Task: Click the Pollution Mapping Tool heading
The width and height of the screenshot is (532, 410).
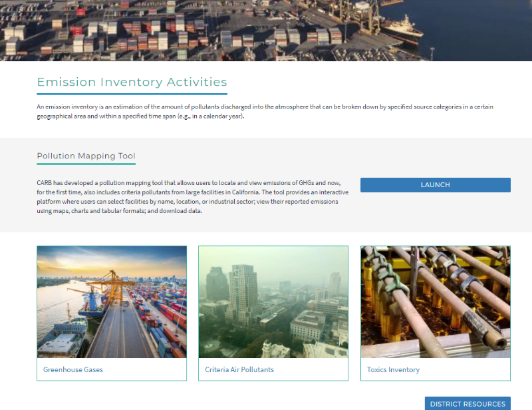Action: tap(86, 156)
